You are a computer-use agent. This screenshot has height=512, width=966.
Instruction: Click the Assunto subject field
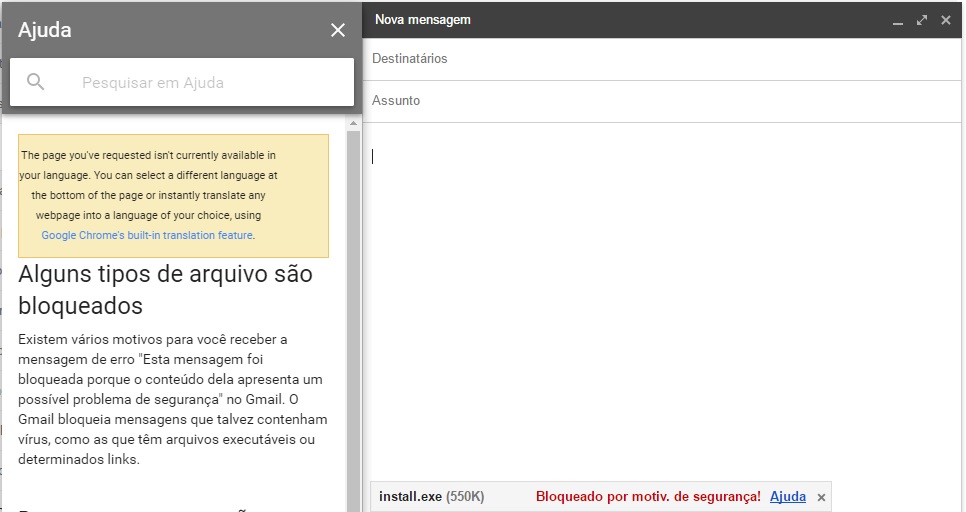(660, 101)
